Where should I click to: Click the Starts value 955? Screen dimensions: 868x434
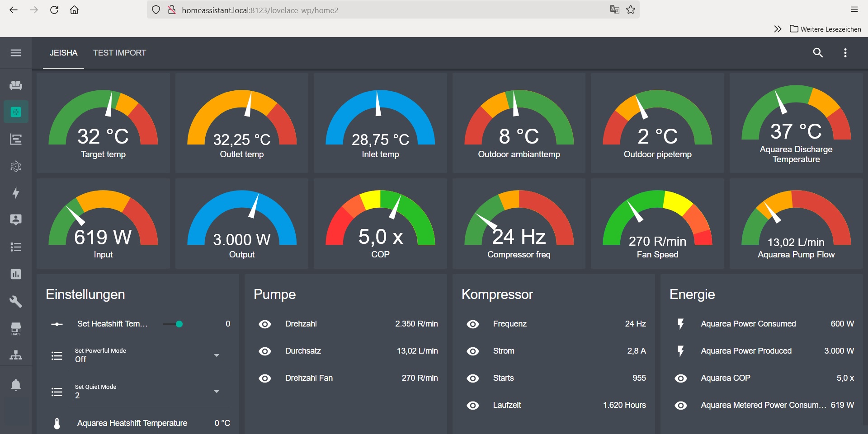639,378
